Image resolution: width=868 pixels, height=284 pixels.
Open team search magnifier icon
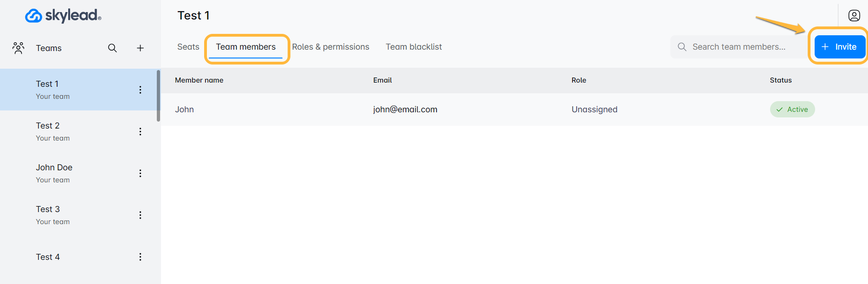click(x=112, y=48)
